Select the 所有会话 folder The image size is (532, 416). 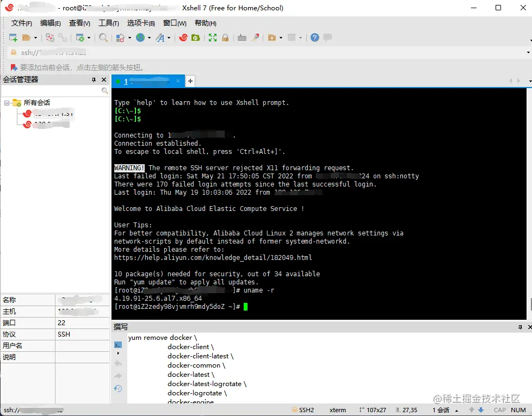pyautogui.click(x=36, y=103)
